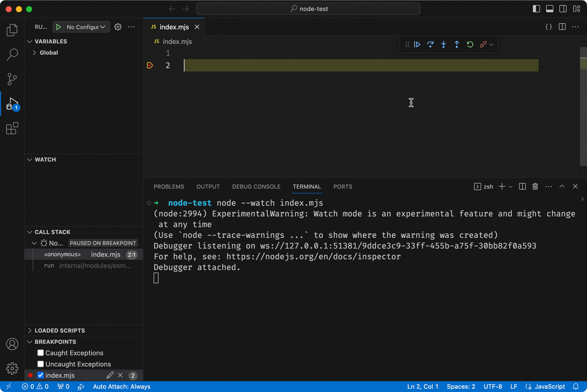This screenshot has width=587, height=392.
Task: Expand the Loaded Scripts section
Action: pyautogui.click(x=60, y=330)
